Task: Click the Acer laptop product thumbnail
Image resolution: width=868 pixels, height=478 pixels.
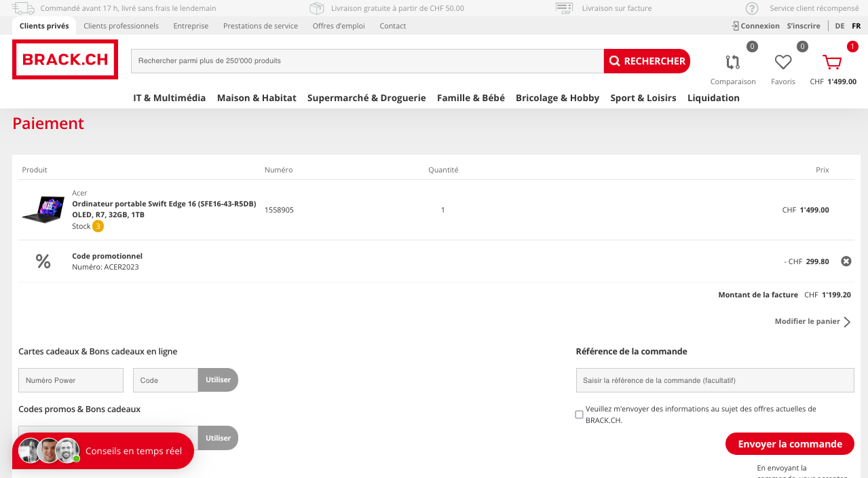Action: pos(43,209)
